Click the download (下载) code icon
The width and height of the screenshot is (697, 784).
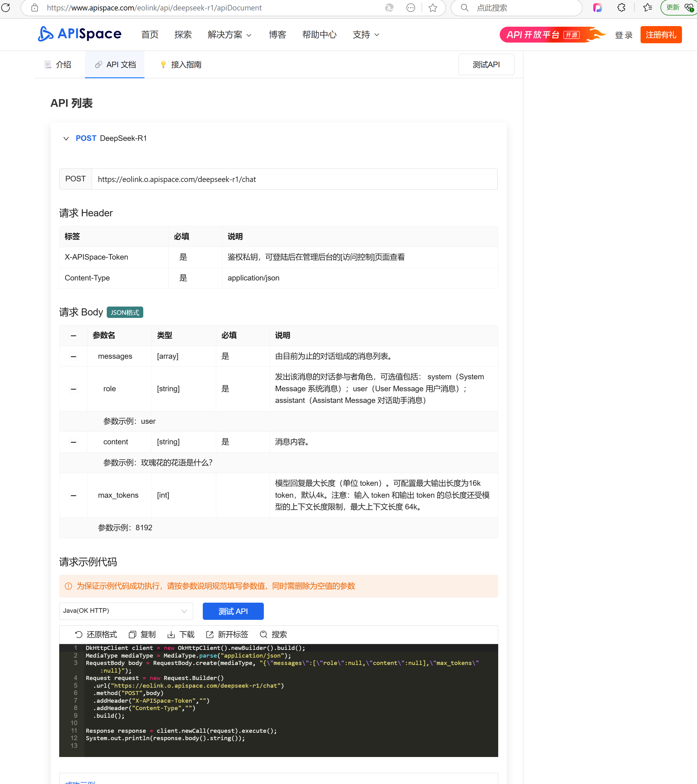click(171, 635)
